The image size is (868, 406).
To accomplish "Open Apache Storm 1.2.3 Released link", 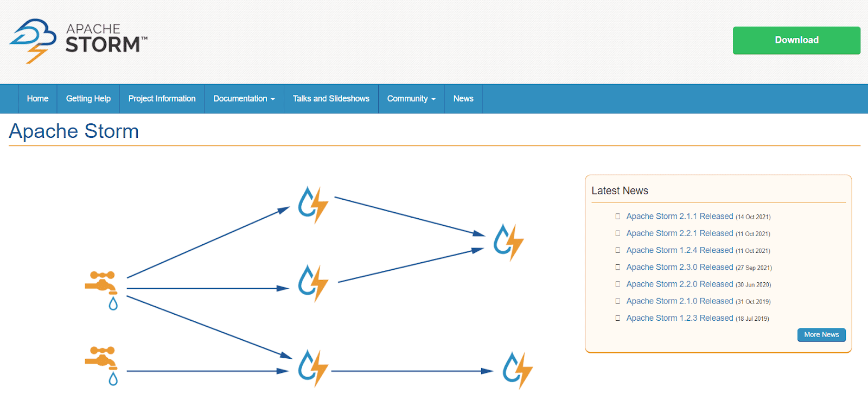I will [680, 318].
